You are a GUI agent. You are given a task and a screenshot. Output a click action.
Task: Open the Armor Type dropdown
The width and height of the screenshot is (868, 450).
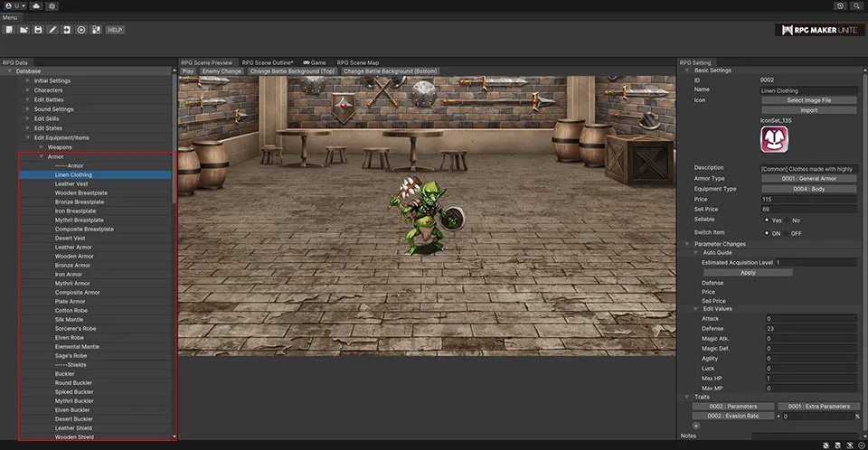[x=808, y=179]
